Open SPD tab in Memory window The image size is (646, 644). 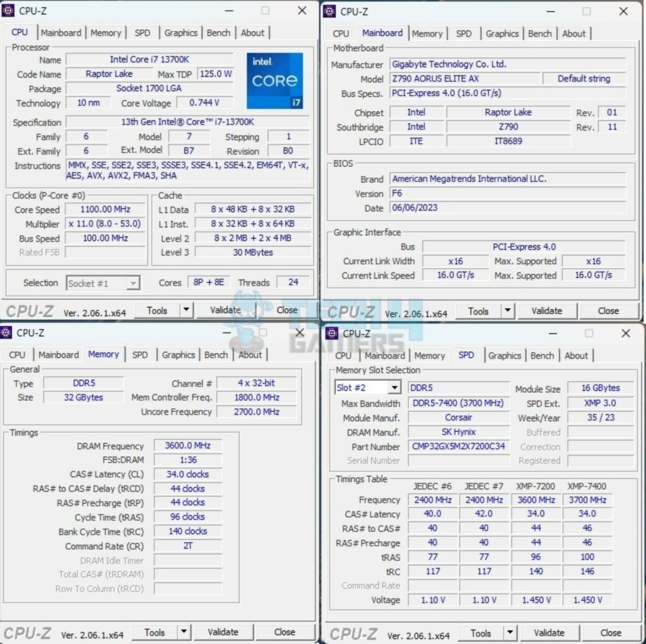[x=140, y=354]
